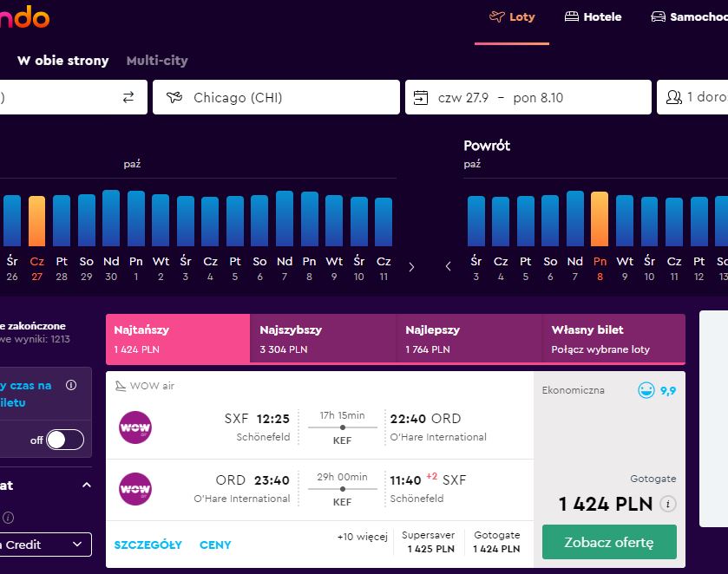Viewport: 728px width, 574px height.
Task: Click the smiley rating icon beside 9,9
Action: (646, 390)
